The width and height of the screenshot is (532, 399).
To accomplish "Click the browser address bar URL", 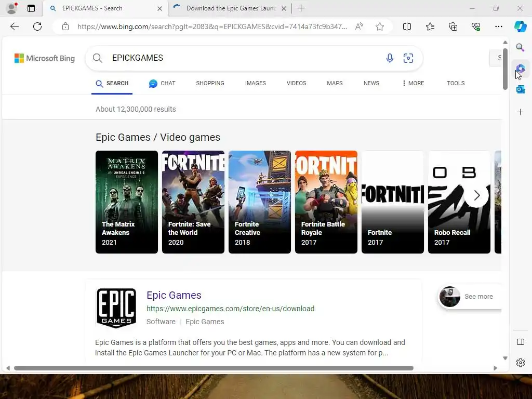I will pyautogui.click(x=212, y=26).
